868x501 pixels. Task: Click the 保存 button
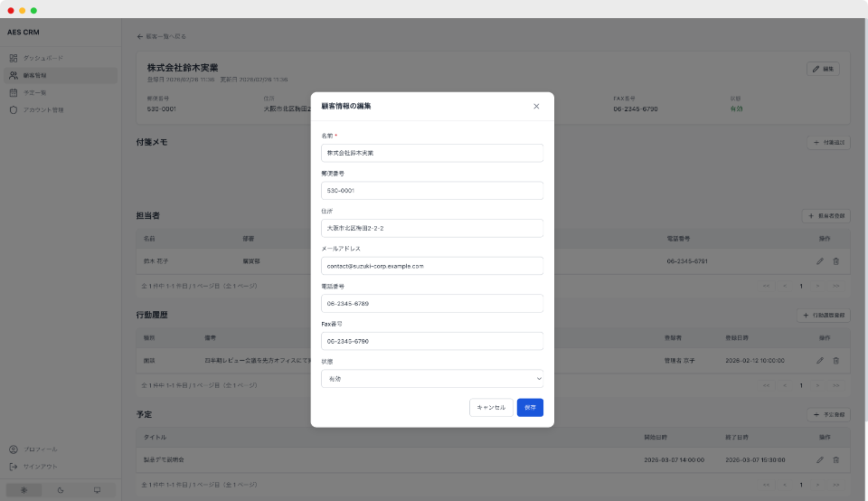(x=530, y=408)
